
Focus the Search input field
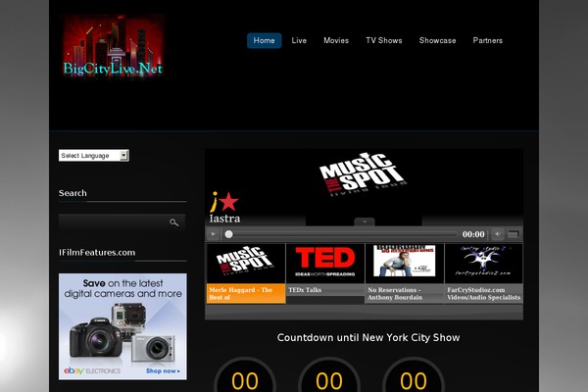click(122, 222)
